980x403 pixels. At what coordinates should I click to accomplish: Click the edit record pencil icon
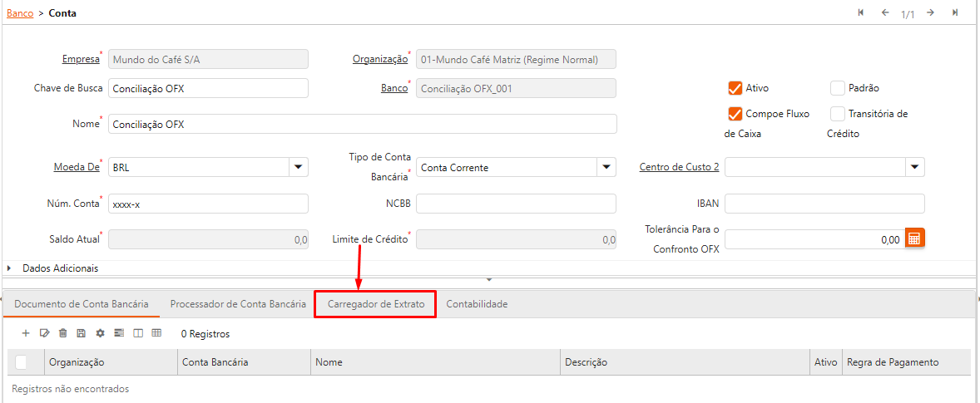pos(45,333)
